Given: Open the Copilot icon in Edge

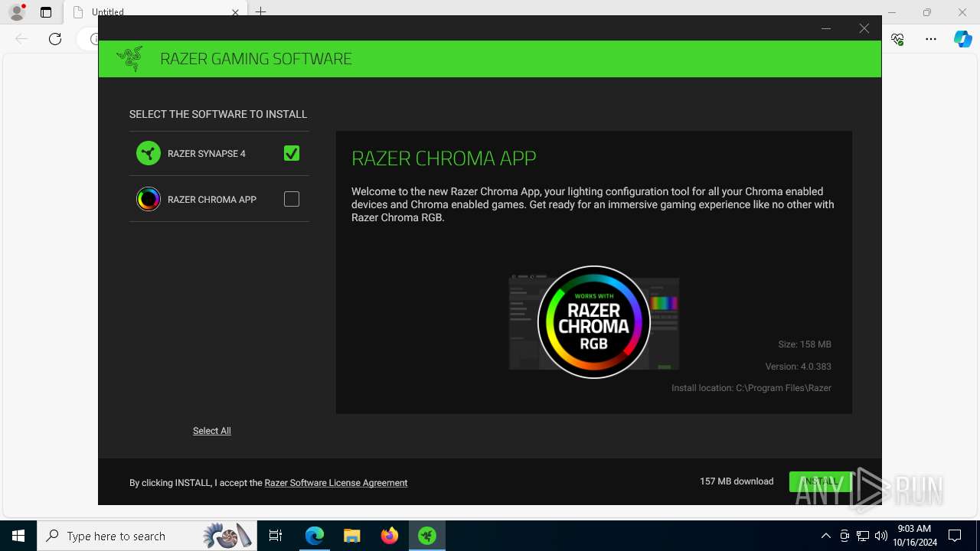Looking at the screenshot, I should (963, 39).
